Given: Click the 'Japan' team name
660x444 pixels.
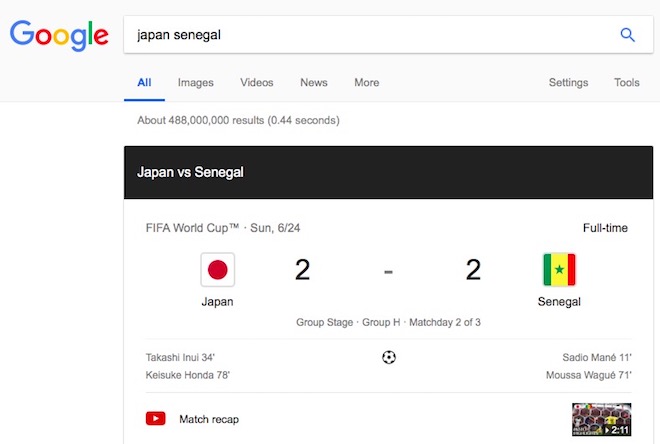Looking at the screenshot, I should pos(217,302).
